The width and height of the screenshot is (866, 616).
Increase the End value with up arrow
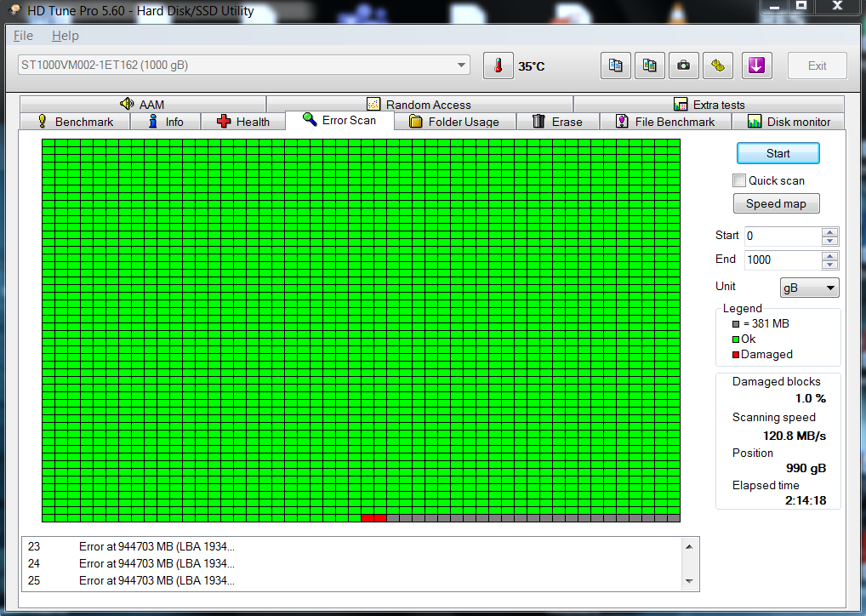pyautogui.click(x=829, y=256)
